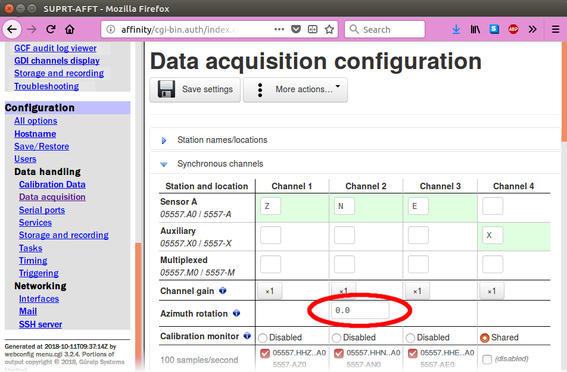Collapse Synchronous channels section
This screenshot has height=372, width=567.
[x=164, y=164]
